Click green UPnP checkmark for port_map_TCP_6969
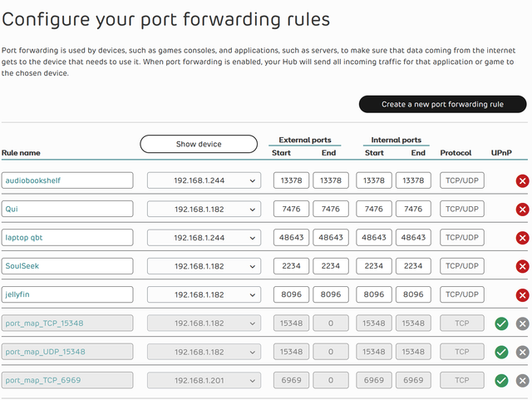532x400 pixels. click(x=501, y=380)
